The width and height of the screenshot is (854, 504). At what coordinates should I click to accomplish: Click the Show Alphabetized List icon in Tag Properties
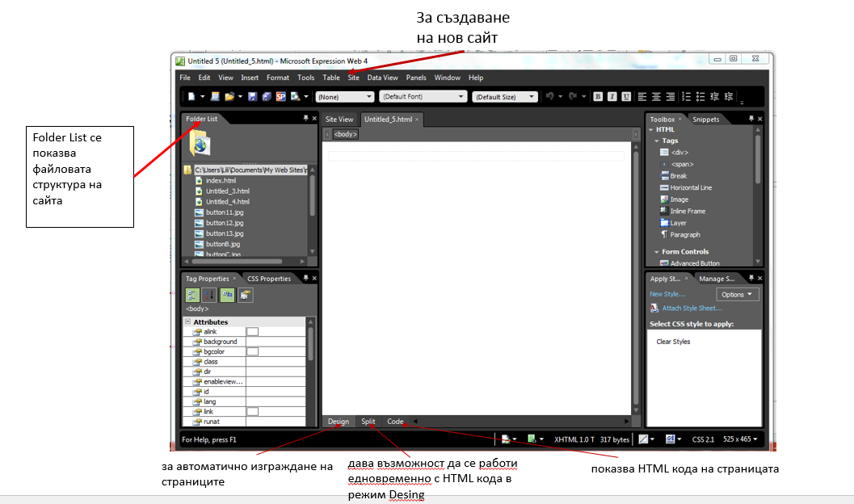pyautogui.click(x=209, y=295)
